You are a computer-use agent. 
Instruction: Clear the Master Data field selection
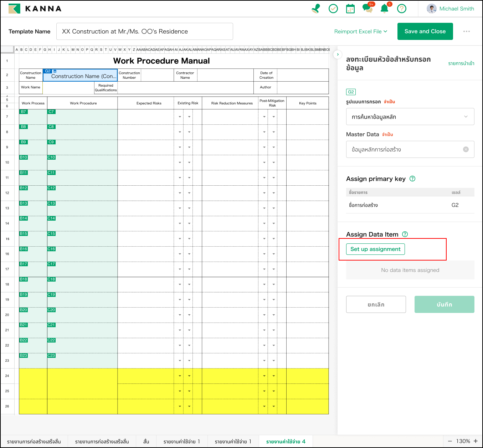(466, 149)
